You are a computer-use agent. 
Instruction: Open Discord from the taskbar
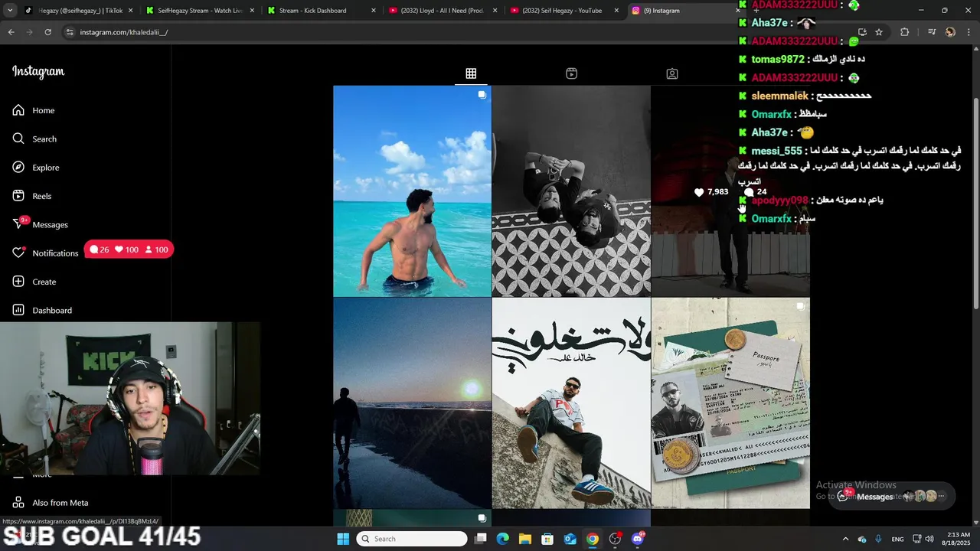[638, 539]
